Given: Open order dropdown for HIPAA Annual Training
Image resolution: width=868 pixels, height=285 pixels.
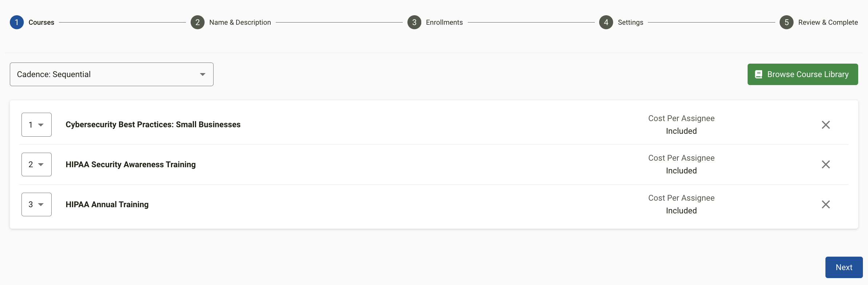Looking at the screenshot, I should (x=36, y=204).
